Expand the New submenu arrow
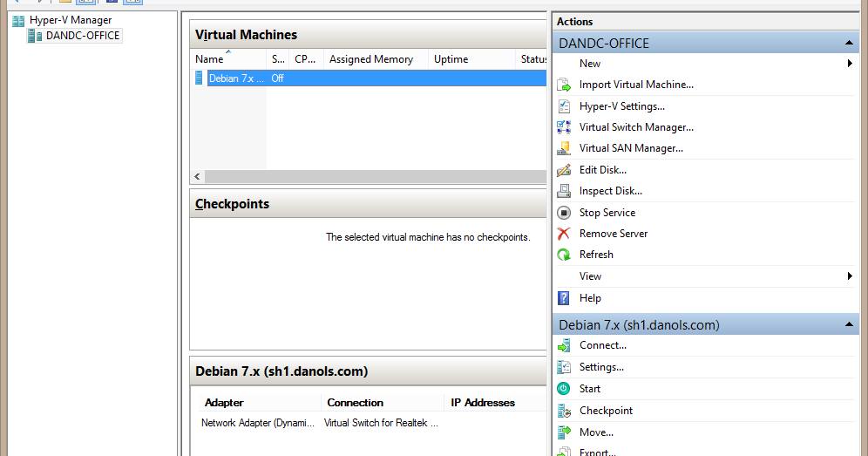This screenshot has height=456, width=868. (x=850, y=64)
